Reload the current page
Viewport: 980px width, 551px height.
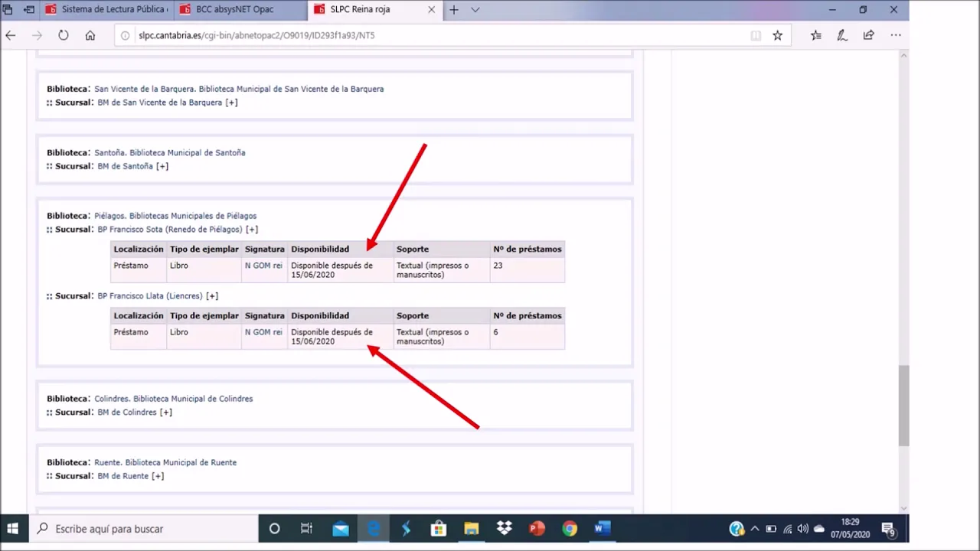click(63, 35)
